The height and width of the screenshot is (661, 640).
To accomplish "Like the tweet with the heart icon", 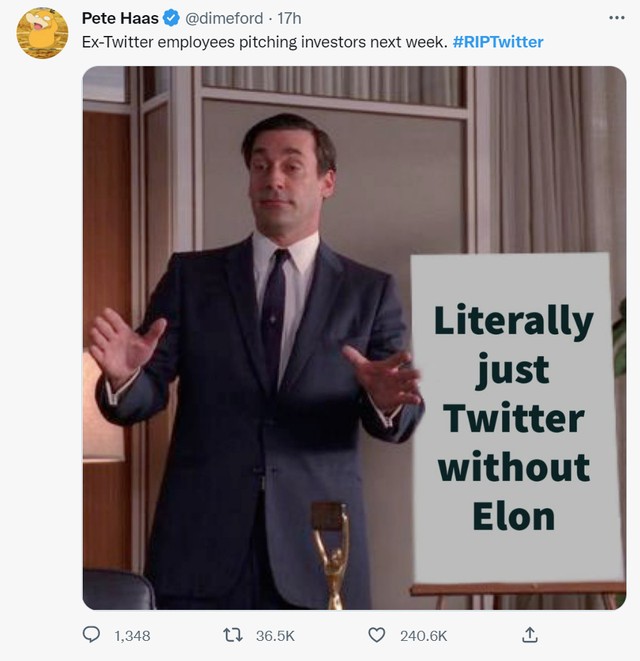I will click(377, 634).
